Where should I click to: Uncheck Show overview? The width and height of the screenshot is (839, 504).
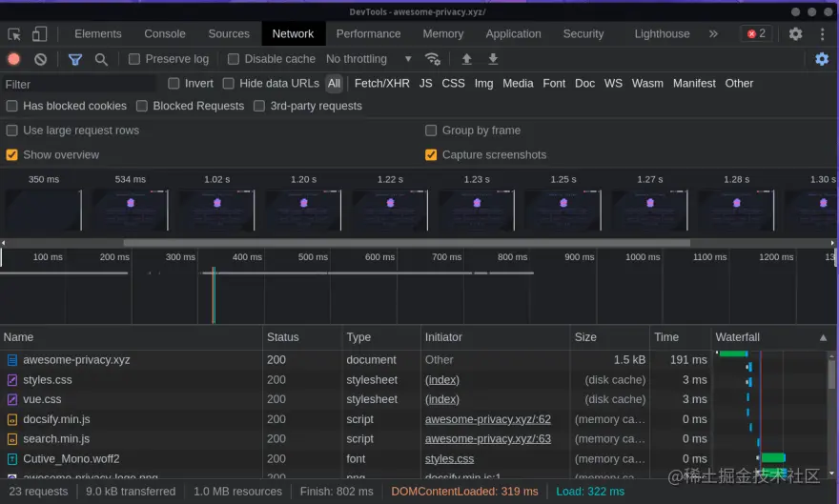(11, 155)
